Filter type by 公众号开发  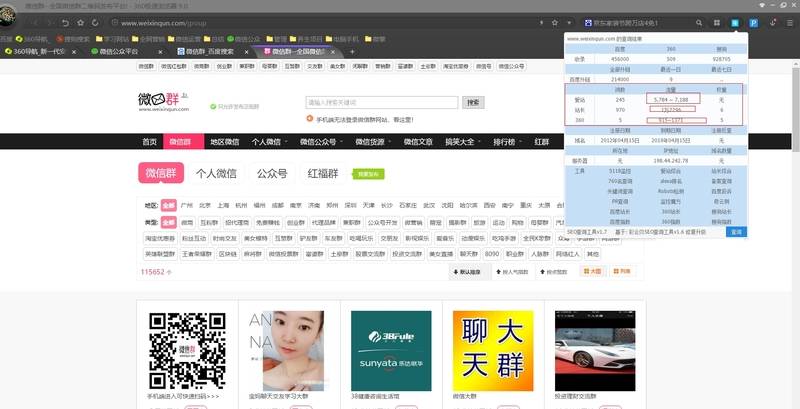pos(382,222)
